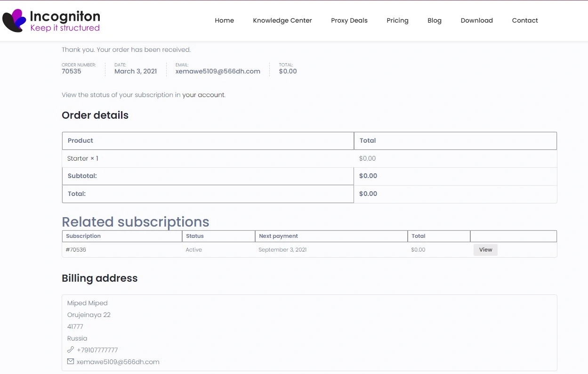Click the Subtotal: label

coord(82,176)
